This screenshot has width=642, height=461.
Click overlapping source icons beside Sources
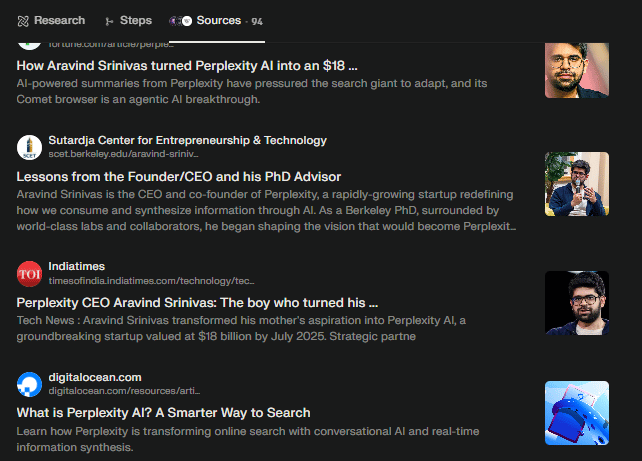tap(181, 20)
